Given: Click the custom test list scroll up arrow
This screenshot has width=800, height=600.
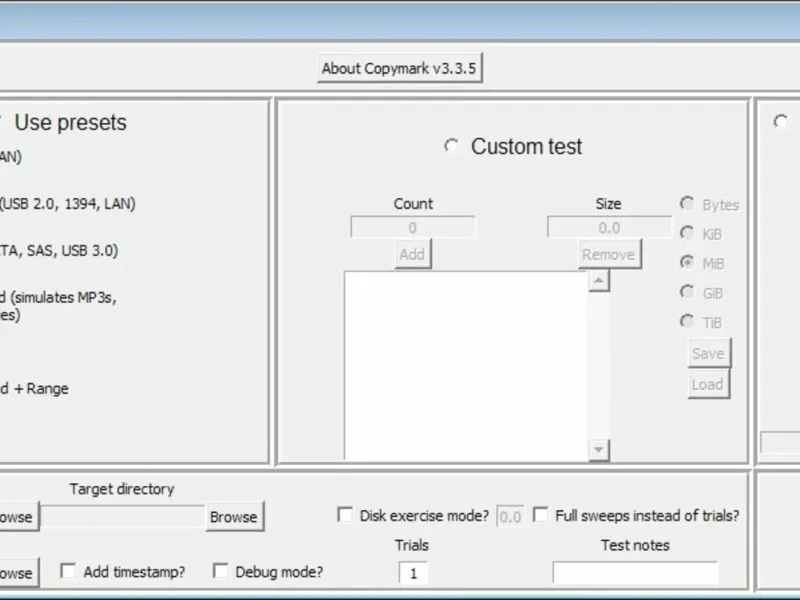Looking at the screenshot, I should tap(598, 281).
